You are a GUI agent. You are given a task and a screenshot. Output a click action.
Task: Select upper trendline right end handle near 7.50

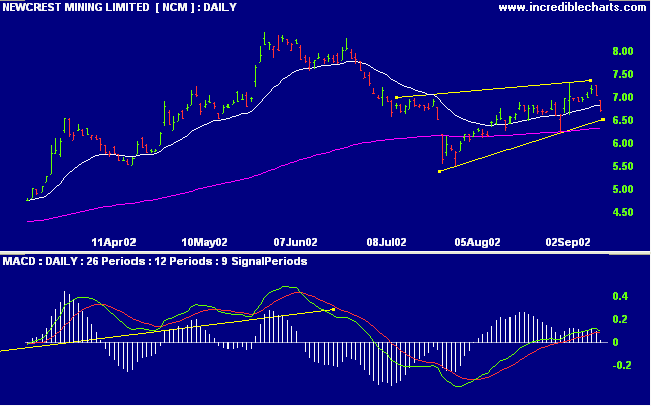click(590, 80)
